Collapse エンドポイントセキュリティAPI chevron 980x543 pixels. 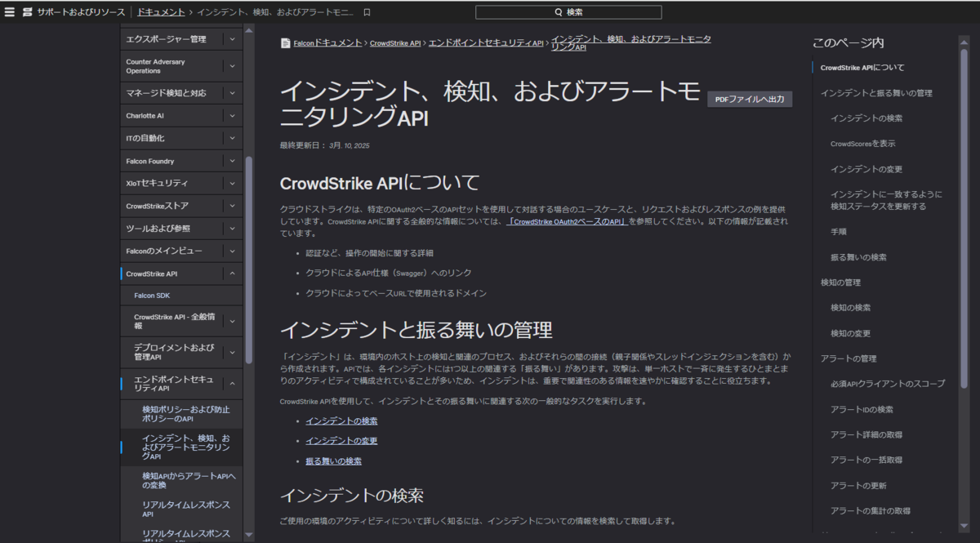pos(232,383)
